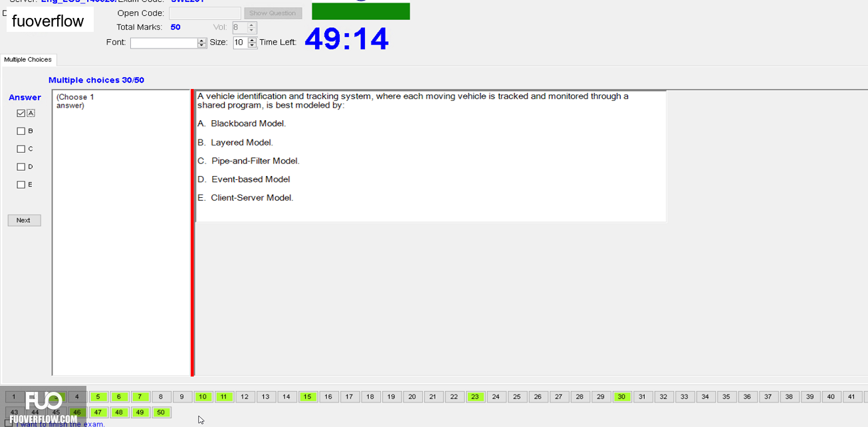Jump to question 5
868x427 pixels.
(98, 397)
